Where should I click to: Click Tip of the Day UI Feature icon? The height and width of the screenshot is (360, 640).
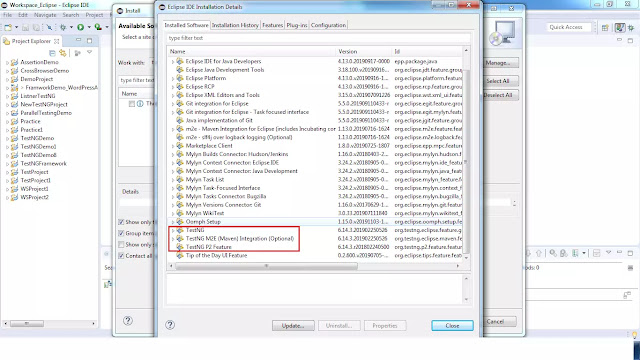coord(180,256)
